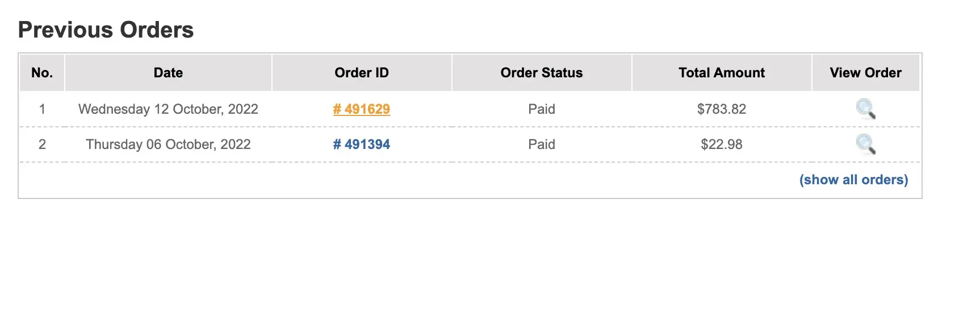Click the No. column header
This screenshot has width=980, height=323.
(x=42, y=73)
